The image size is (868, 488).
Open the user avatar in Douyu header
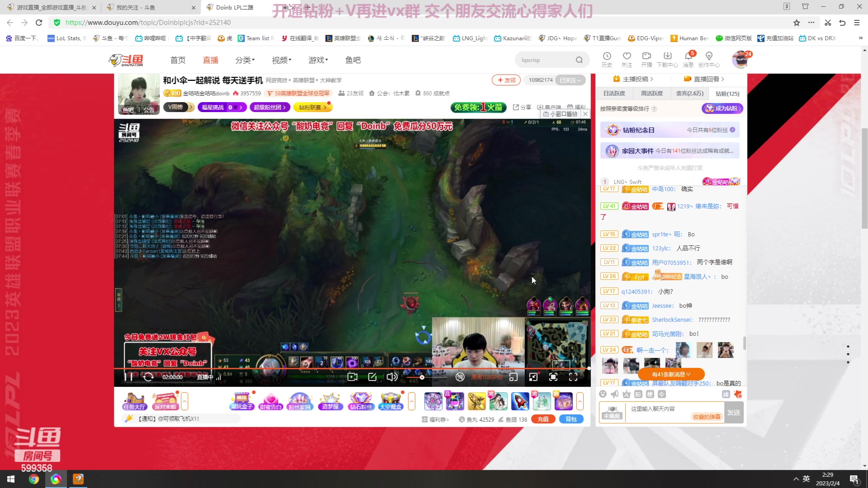(740, 60)
